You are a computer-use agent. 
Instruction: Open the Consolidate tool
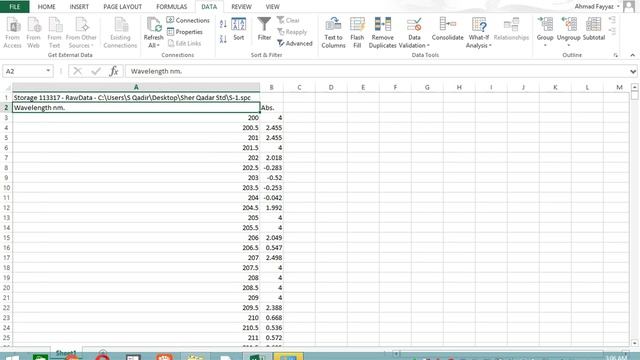[x=447, y=29]
